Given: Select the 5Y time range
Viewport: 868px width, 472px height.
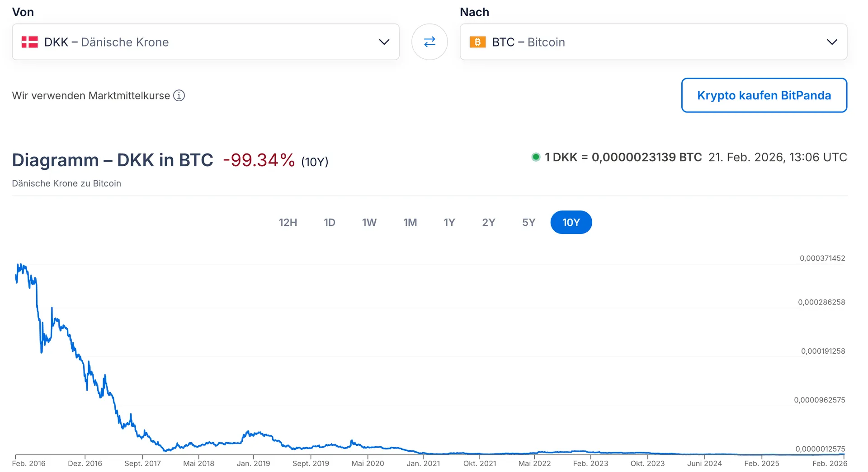Looking at the screenshot, I should pos(528,222).
